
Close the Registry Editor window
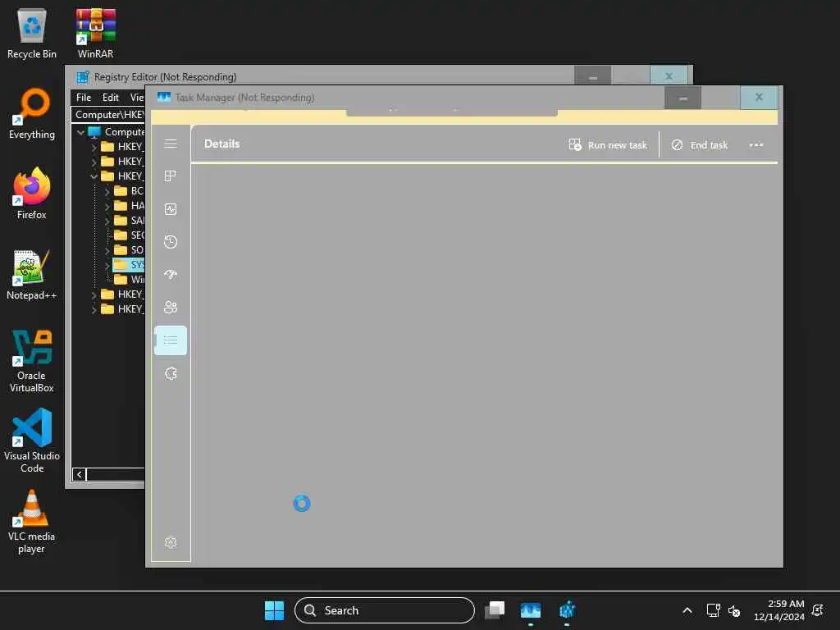point(669,76)
